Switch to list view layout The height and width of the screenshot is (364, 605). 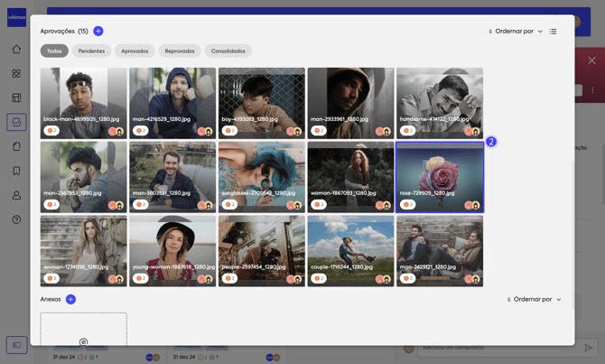[554, 32]
